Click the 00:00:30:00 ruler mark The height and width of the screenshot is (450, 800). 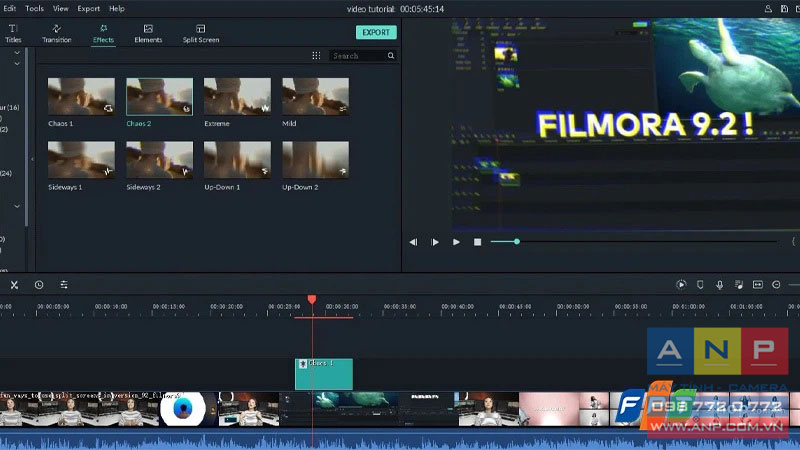341,307
